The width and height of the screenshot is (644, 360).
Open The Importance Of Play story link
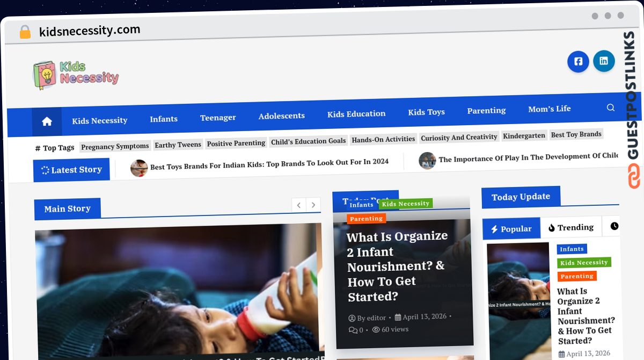pyautogui.click(x=529, y=157)
